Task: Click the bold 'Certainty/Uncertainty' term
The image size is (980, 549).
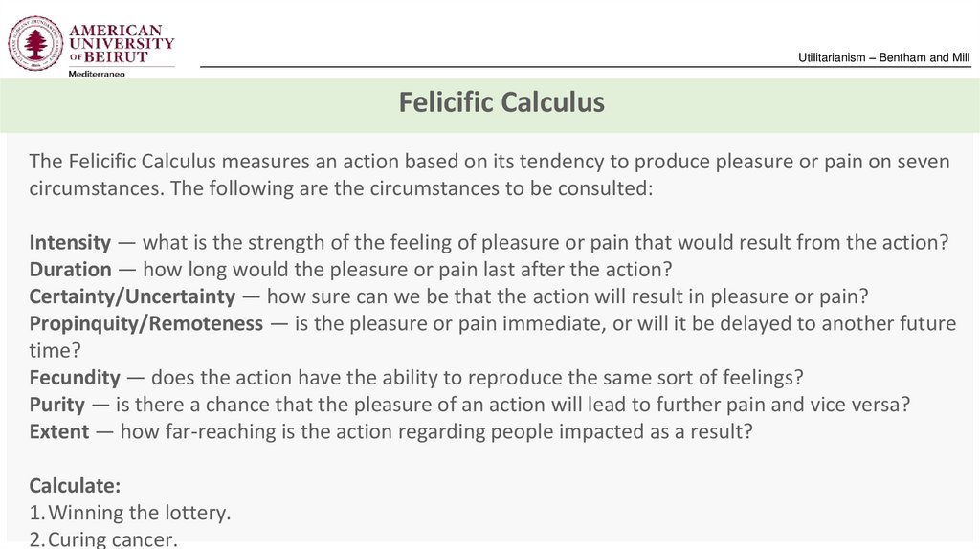Action: 132,296
